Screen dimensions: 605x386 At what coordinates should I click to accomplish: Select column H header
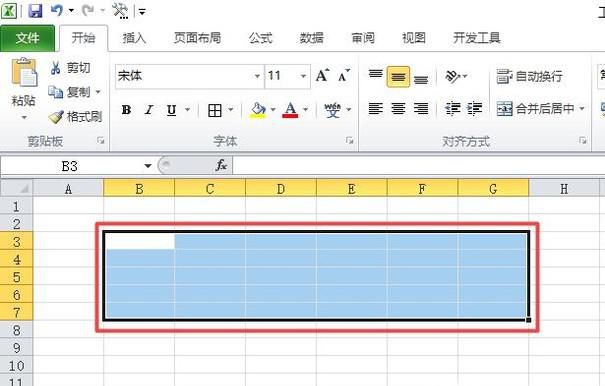click(564, 188)
